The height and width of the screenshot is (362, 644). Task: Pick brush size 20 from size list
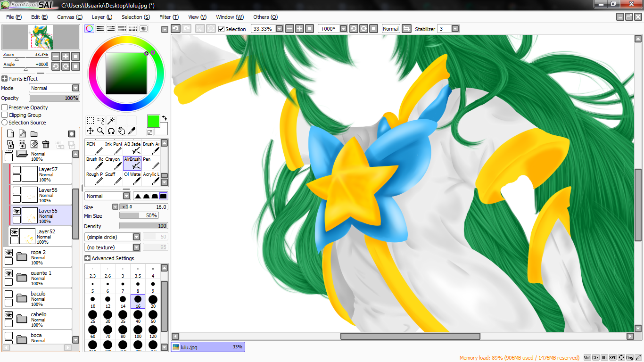coord(153,302)
